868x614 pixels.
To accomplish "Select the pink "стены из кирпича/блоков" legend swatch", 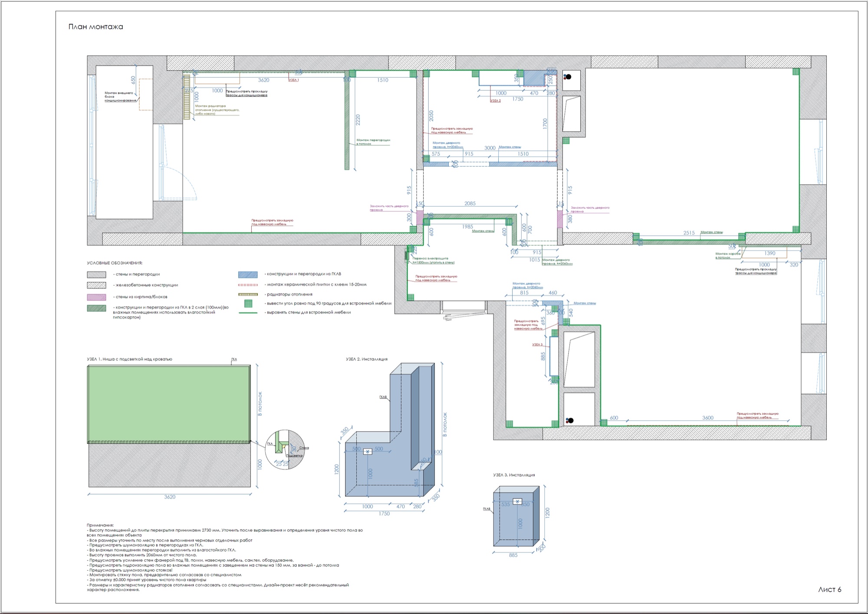I will click(x=96, y=297).
